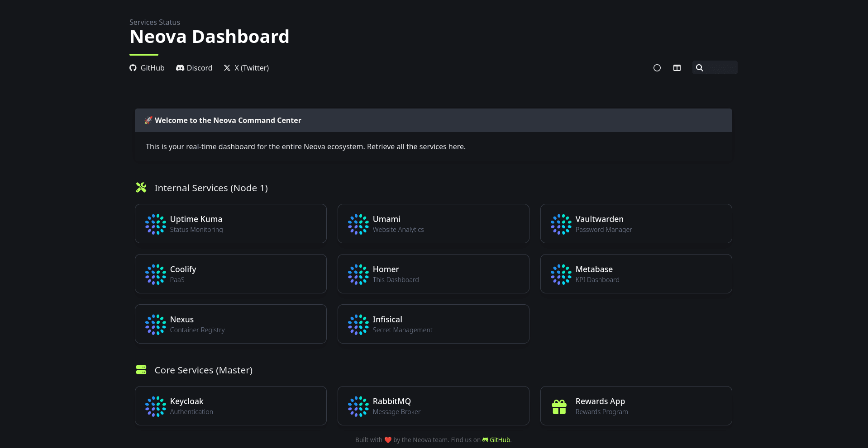This screenshot has width=868, height=448.
Task: Open the Umami Website Analytics card
Action: pyautogui.click(x=433, y=224)
